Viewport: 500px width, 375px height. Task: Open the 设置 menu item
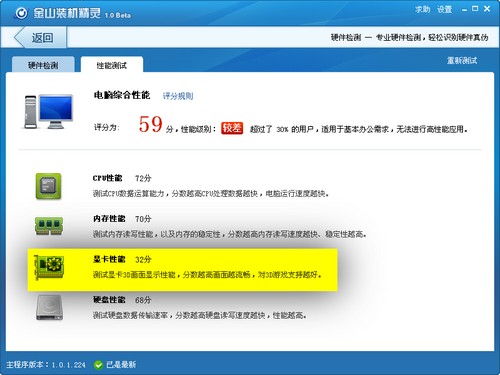click(444, 9)
